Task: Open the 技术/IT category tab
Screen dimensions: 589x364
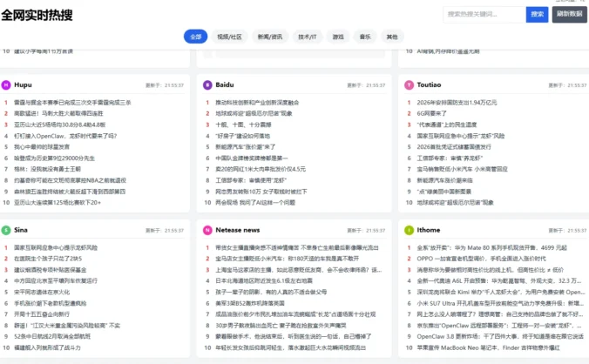Action: [308, 37]
